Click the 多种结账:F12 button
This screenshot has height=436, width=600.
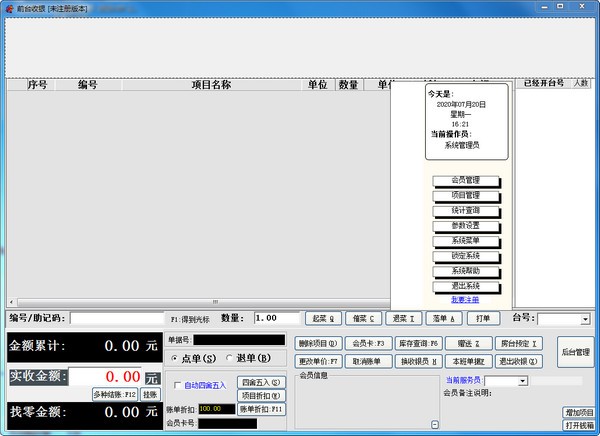[115, 394]
